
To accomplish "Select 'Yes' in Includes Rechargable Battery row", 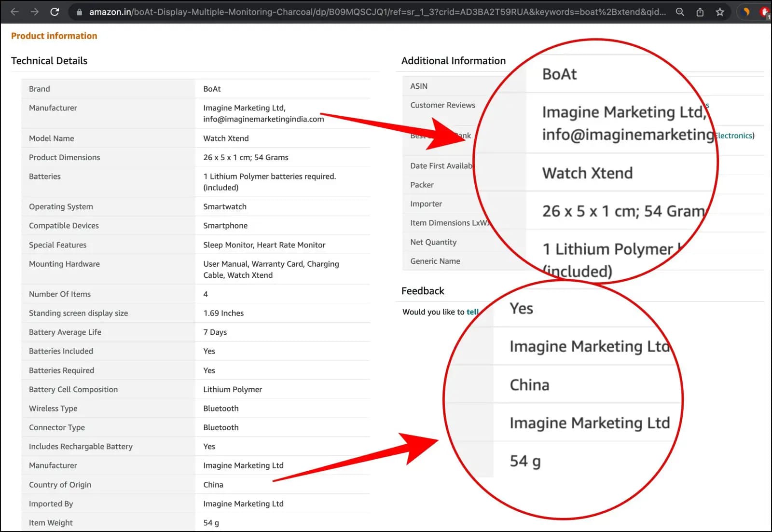I will pyautogui.click(x=209, y=447).
